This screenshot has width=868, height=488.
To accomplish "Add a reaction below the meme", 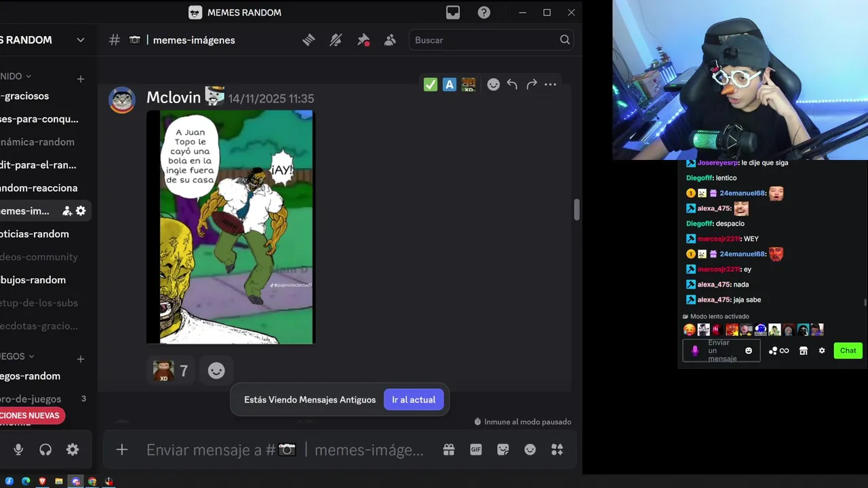I will pyautogui.click(x=216, y=371).
